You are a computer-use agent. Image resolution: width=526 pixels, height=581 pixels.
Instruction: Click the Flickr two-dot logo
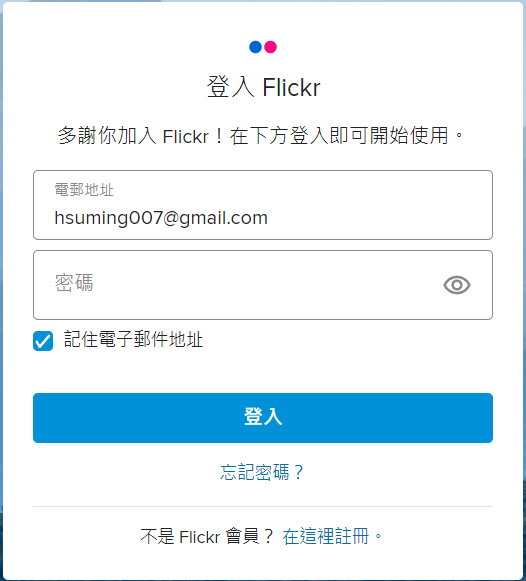[263, 47]
